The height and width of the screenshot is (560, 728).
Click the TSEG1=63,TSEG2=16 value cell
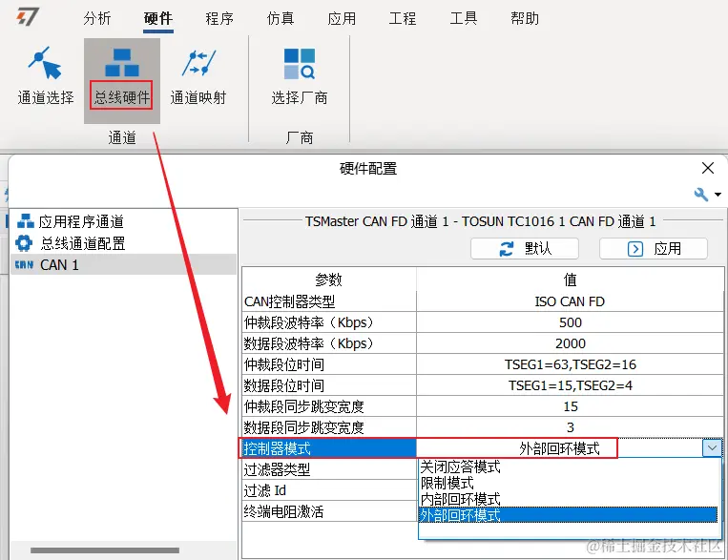coord(571,364)
